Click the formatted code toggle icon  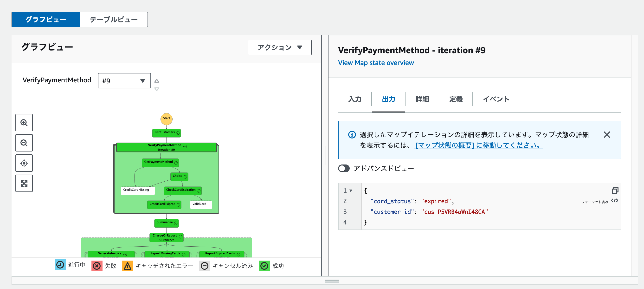[x=614, y=201]
